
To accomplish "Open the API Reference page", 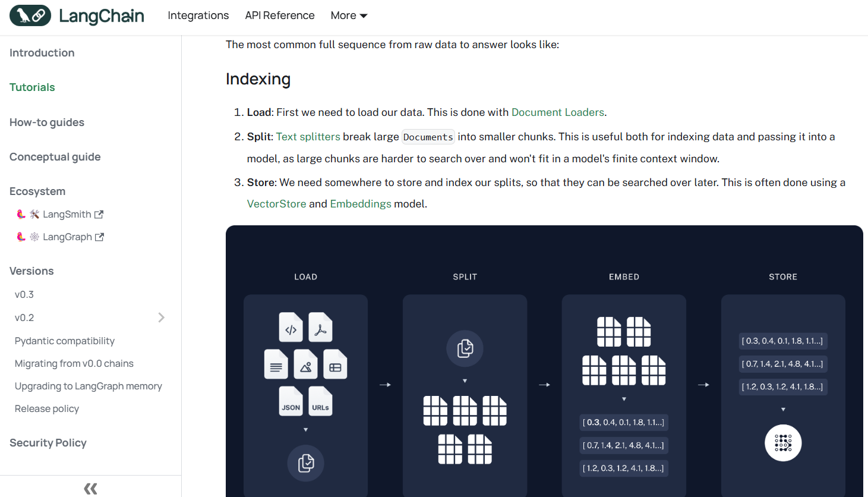I will click(280, 15).
